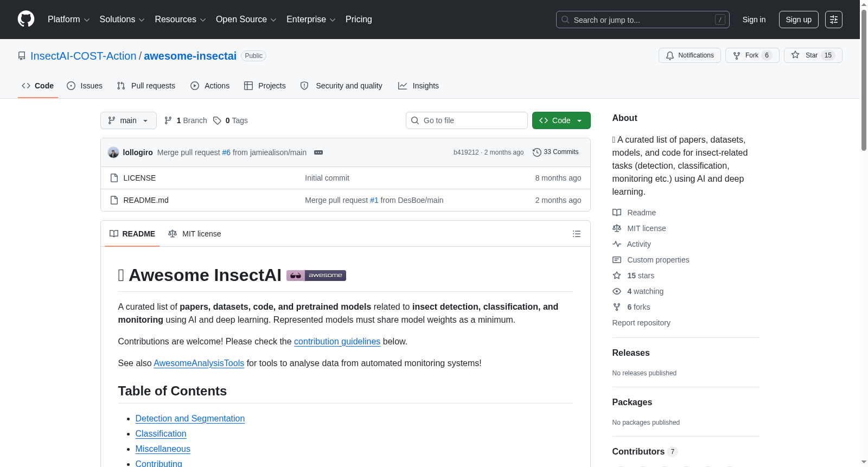Image resolution: width=868 pixels, height=467 pixels.
Task: Click the fork icon in the Fork button
Action: (737, 55)
